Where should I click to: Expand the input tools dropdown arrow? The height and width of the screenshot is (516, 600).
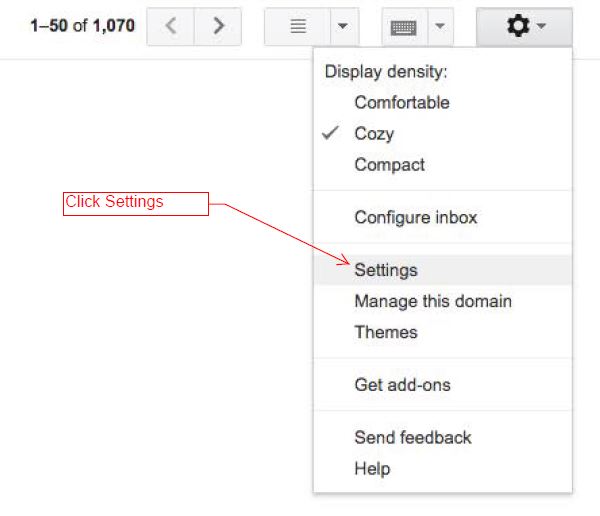pyautogui.click(x=440, y=27)
